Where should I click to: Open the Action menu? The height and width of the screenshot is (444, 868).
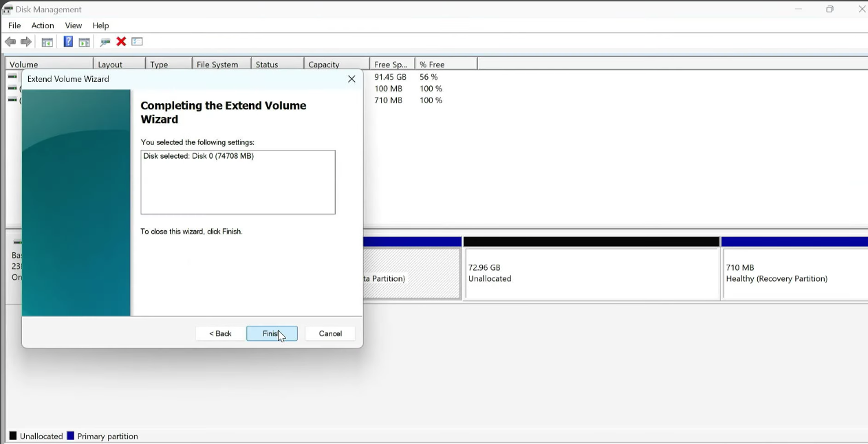[43, 25]
